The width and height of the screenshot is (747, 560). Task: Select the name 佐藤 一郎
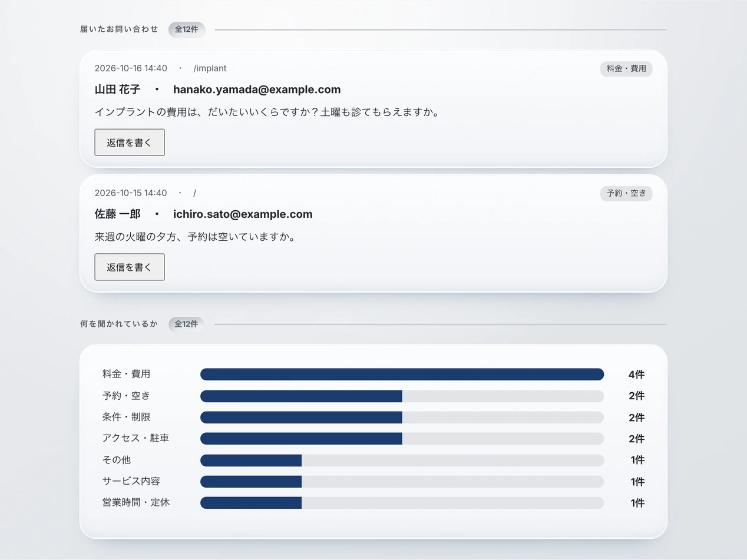pos(118,214)
